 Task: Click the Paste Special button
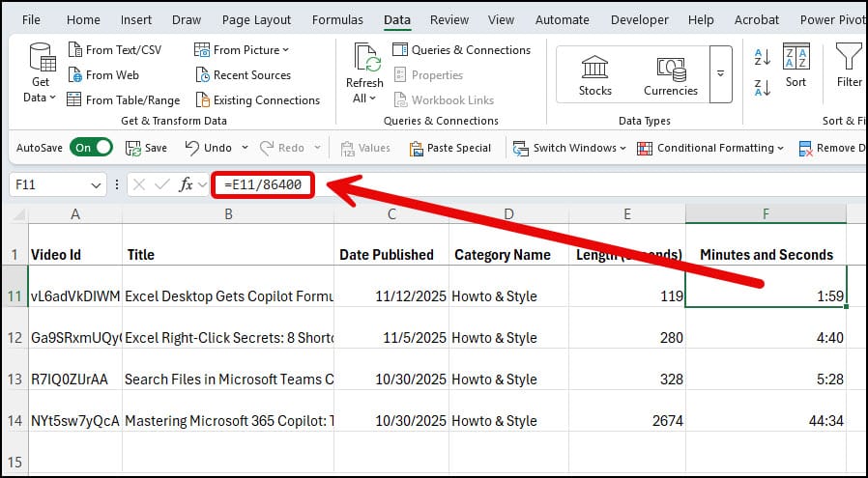point(450,148)
